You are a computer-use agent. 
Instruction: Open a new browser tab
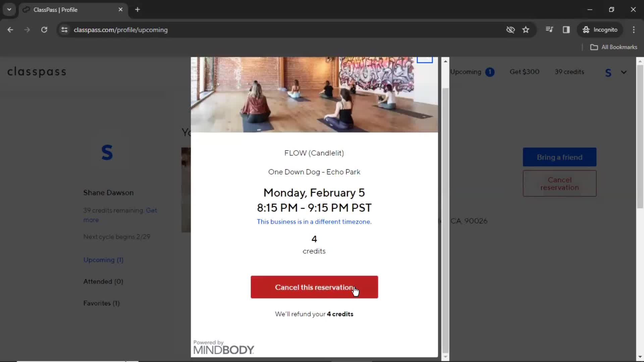pos(138,10)
